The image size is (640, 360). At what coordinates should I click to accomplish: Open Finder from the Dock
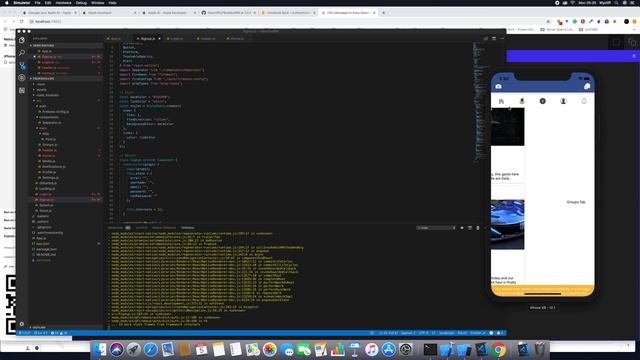coord(99,349)
